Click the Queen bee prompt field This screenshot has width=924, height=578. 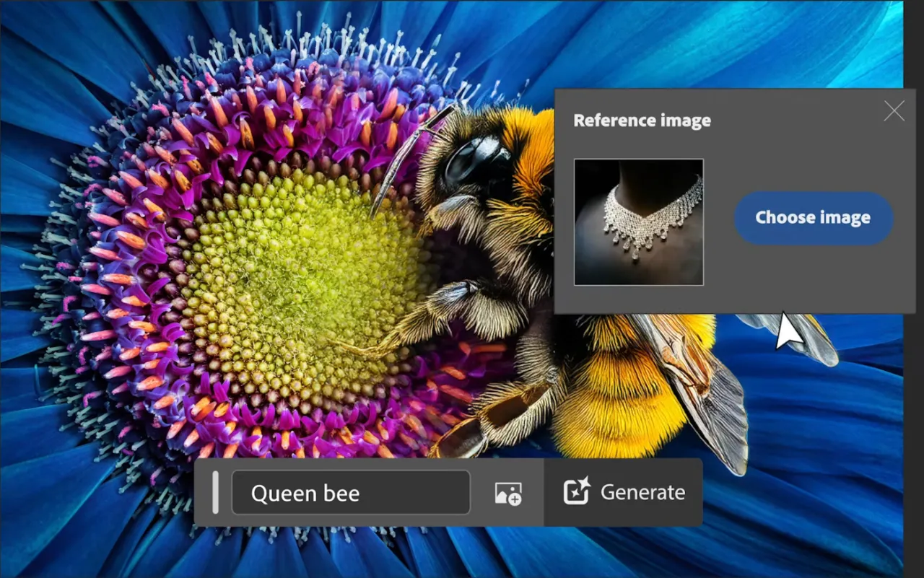point(351,494)
